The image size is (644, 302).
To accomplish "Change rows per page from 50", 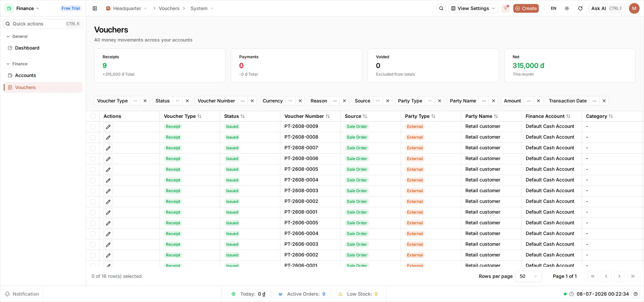I will point(528,276).
